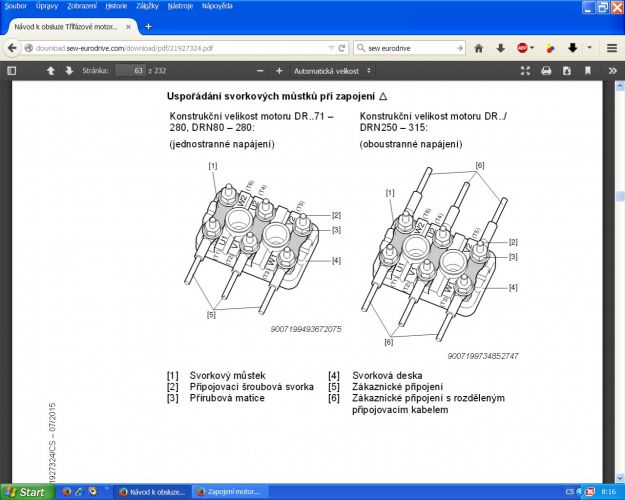Switch to Návod k obsluze taskbar window
This screenshot has width=625, height=500.
(152, 492)
